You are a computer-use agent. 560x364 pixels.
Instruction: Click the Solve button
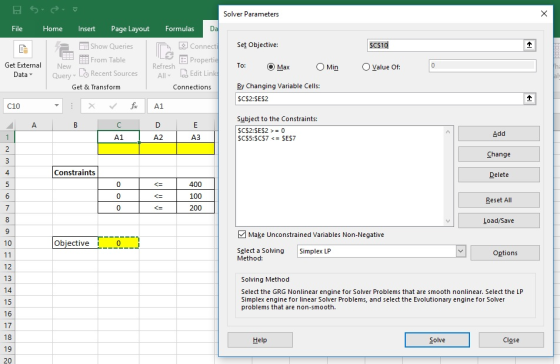coord(437,340)
